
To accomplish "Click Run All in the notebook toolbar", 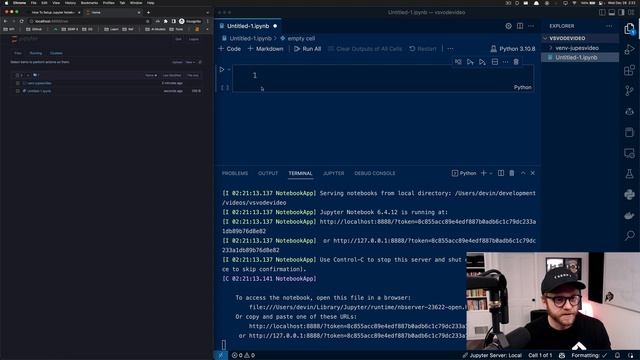I will tap(307, 49).
